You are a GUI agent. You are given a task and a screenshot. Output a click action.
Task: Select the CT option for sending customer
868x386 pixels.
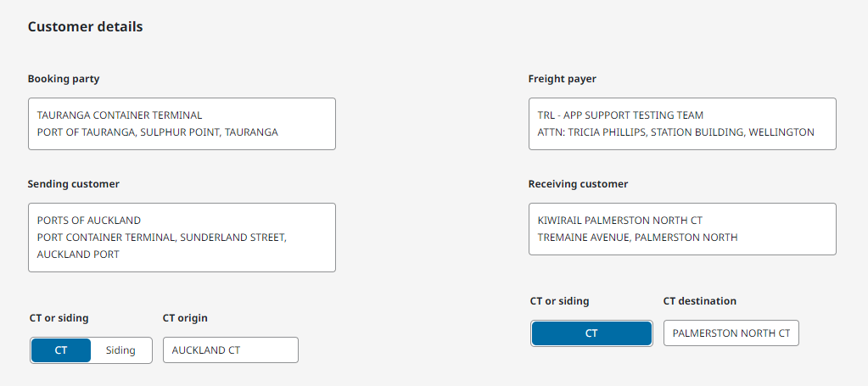click(x=61, y=350)
